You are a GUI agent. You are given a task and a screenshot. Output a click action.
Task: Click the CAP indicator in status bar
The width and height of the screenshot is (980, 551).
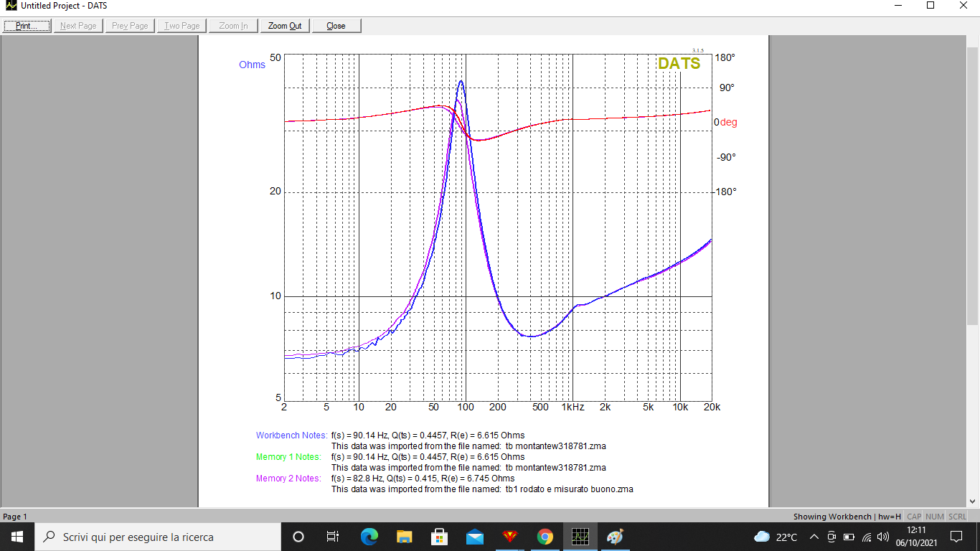tap(914, 517)
